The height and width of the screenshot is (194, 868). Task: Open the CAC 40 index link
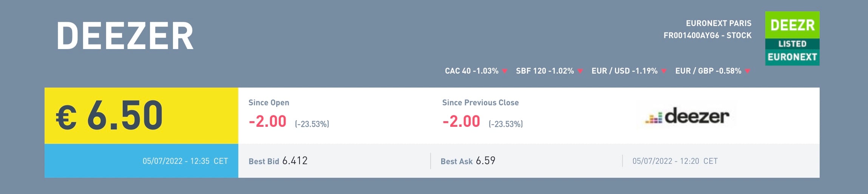pos(471,71)
